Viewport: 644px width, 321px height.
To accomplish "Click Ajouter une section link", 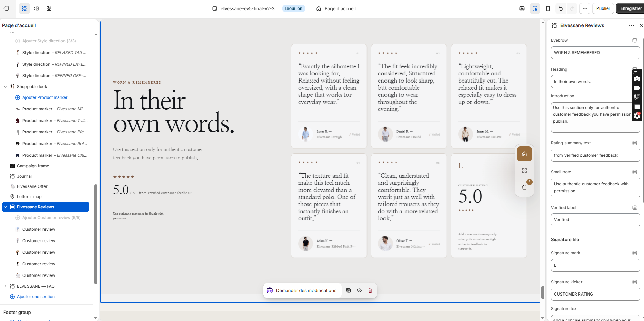I will [36, 297].
